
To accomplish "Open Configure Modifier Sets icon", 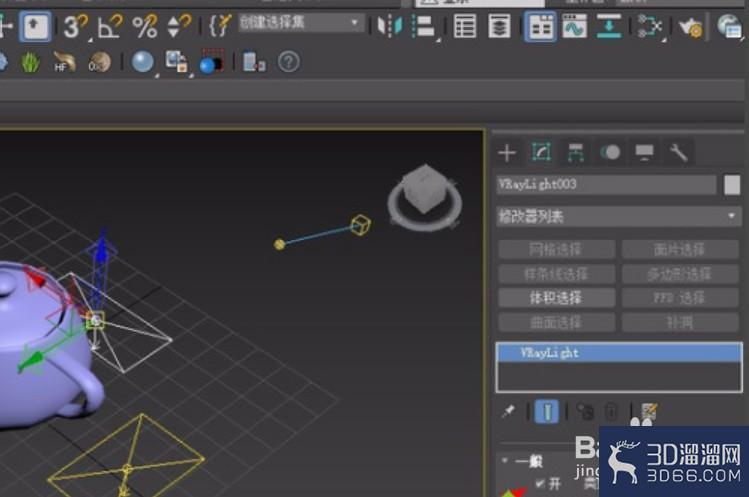I will [649, 411].
